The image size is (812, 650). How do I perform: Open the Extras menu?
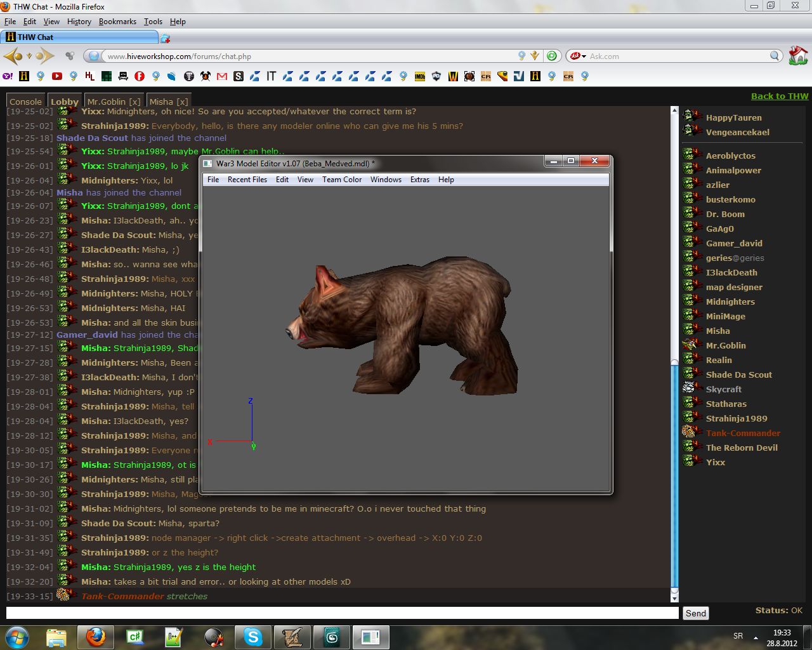click(x=420, y=180)
